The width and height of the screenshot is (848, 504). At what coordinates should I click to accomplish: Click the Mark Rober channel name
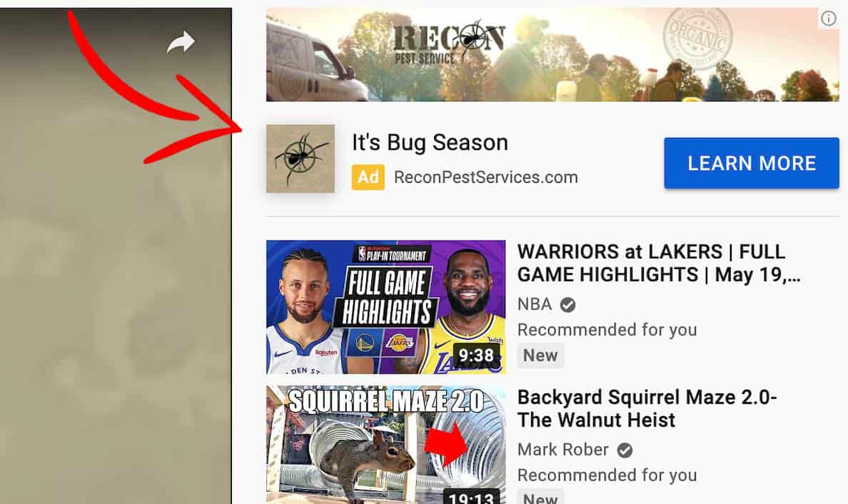pyautogui.click(x=562, y=449)
